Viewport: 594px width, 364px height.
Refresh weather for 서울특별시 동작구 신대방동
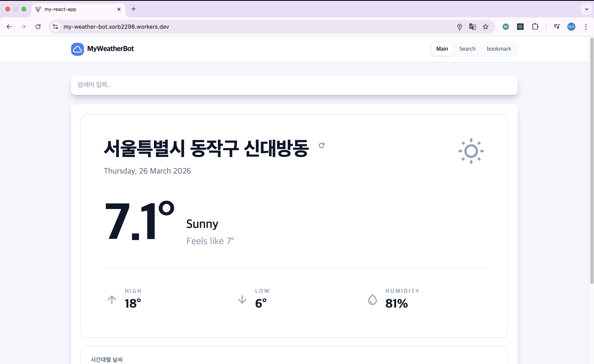[322, 145]
